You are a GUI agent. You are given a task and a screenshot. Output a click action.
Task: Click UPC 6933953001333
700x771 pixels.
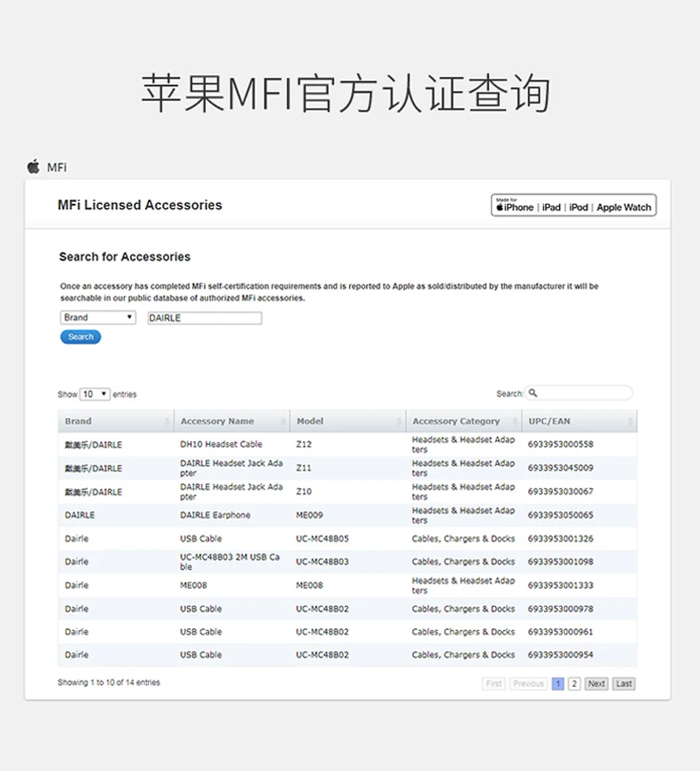(560, 585)
